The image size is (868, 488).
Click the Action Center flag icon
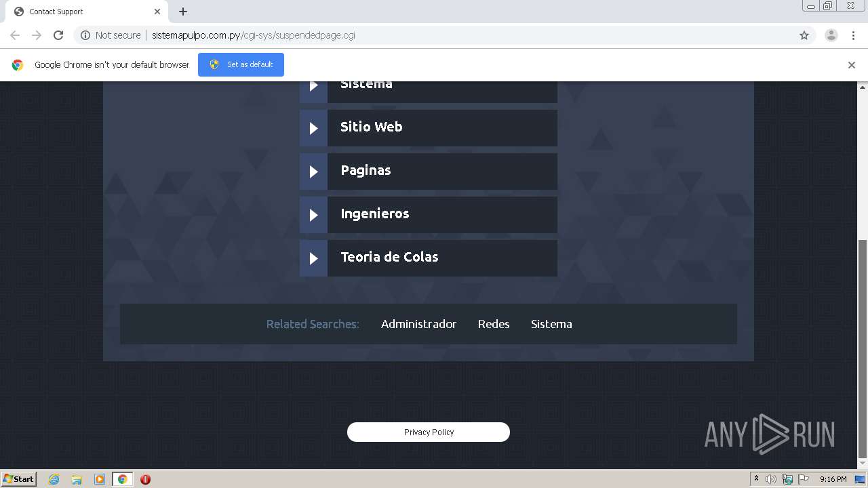[x=804, y=479]
